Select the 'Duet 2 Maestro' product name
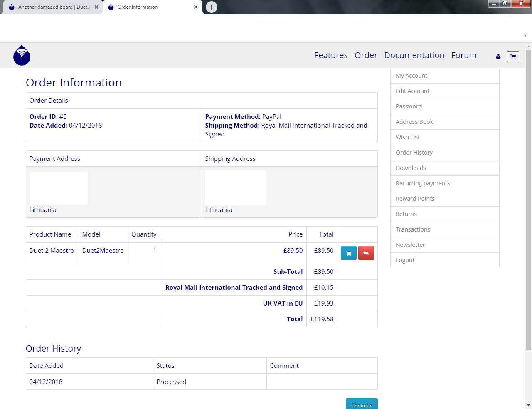This screenshot has height=409, width=532. point(52,251)
